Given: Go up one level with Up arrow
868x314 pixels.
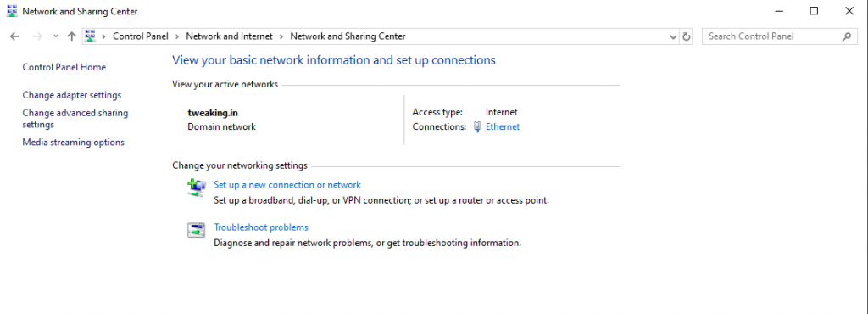Looking at the screenshot, I should click(71, 36).
